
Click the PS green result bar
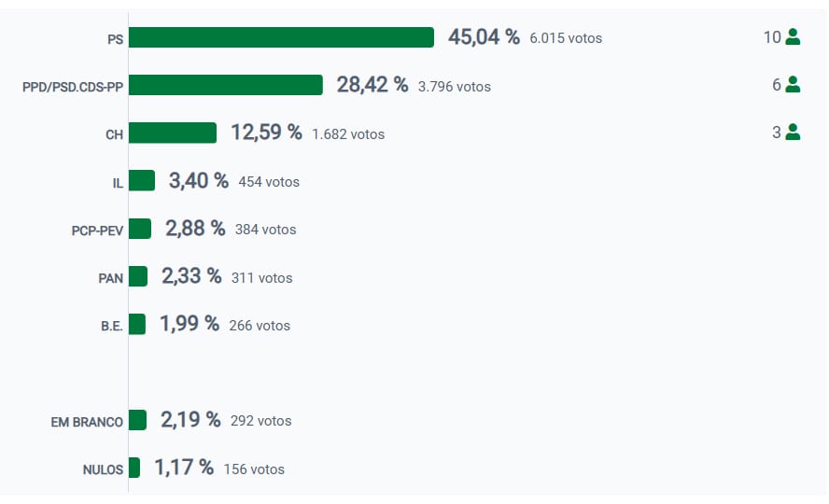(x=281, y=37)
